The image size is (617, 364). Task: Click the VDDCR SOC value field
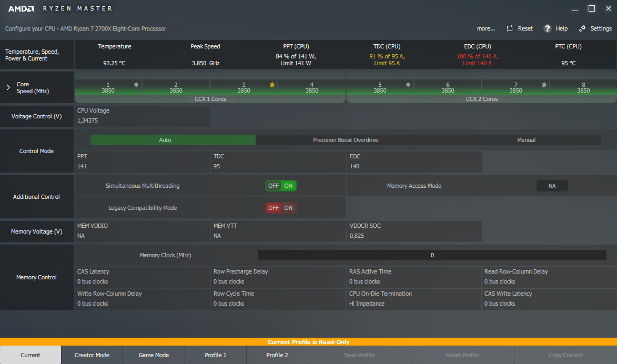pos(414,231)
